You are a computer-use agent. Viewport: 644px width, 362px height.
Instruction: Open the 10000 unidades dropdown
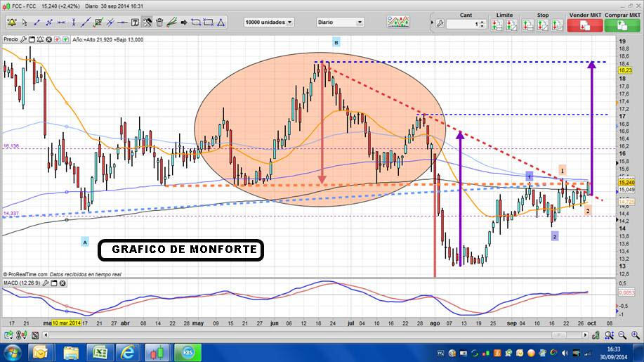(269, 22)
